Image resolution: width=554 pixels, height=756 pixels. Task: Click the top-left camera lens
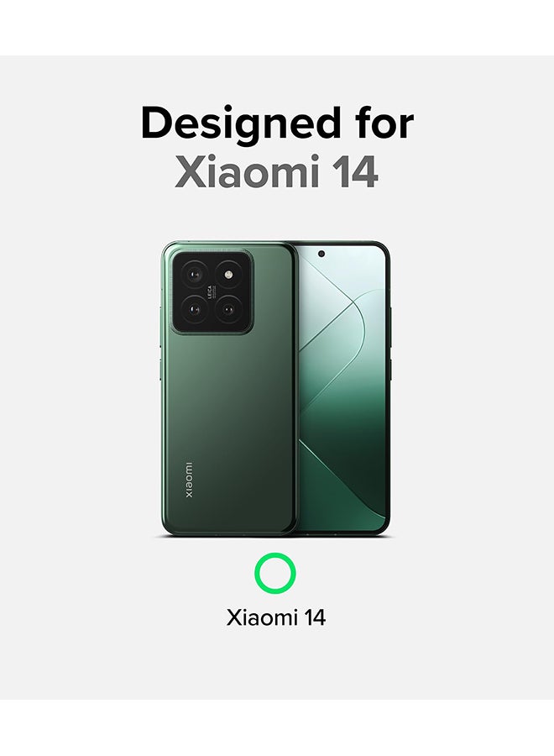tap(195, 276)
